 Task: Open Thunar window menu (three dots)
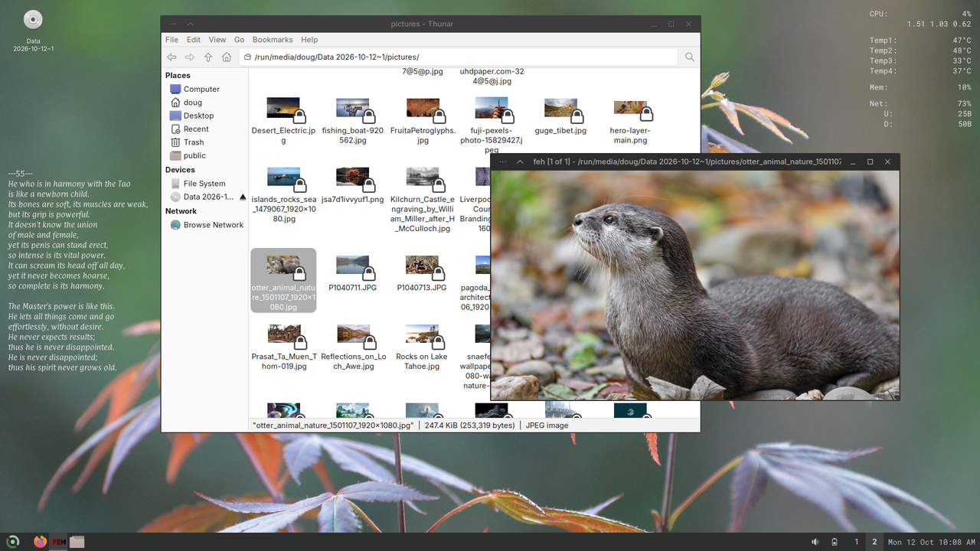point(173,24)
